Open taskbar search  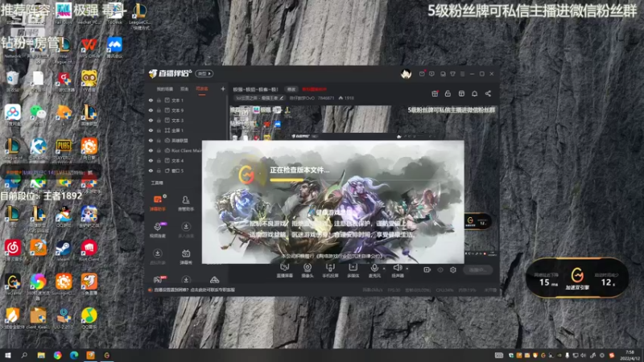[24, 356]
